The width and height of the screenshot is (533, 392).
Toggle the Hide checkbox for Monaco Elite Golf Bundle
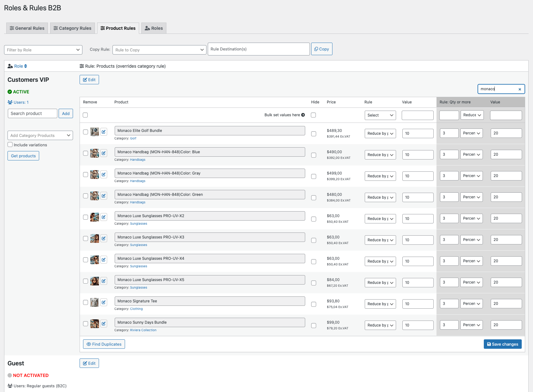(x=314, y=134)
